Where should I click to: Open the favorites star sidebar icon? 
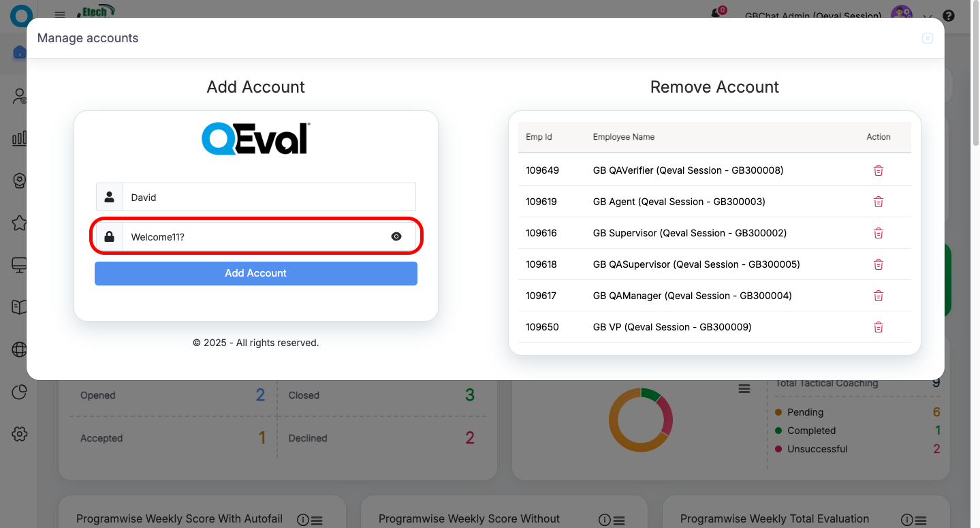coord(19,223)
